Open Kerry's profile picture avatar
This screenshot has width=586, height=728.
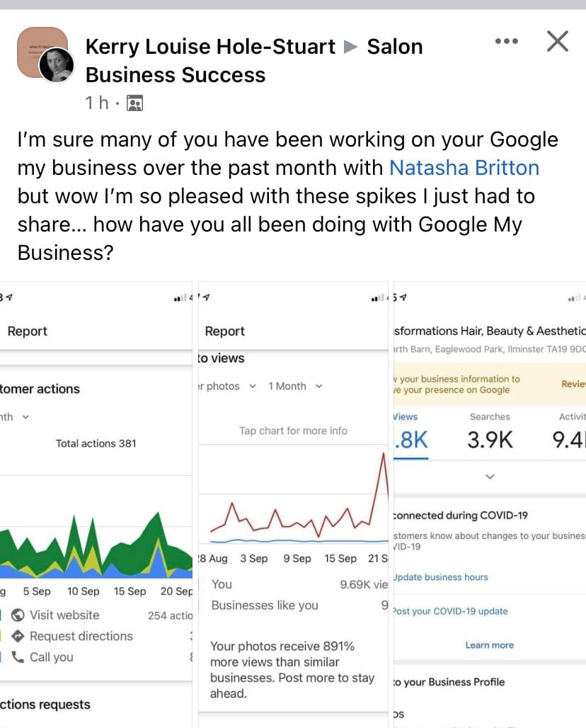coord(56,65)
